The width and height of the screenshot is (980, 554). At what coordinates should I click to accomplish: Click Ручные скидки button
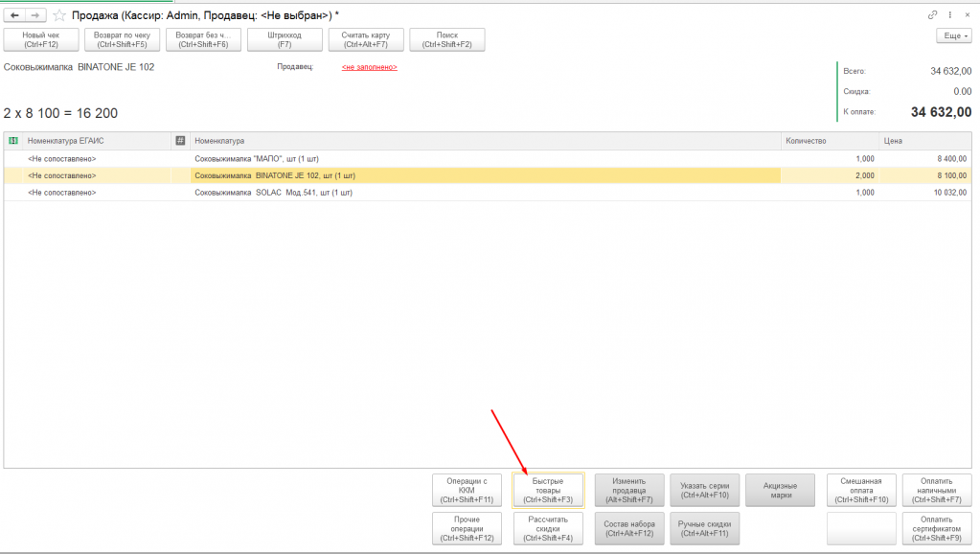pos(705,528)
